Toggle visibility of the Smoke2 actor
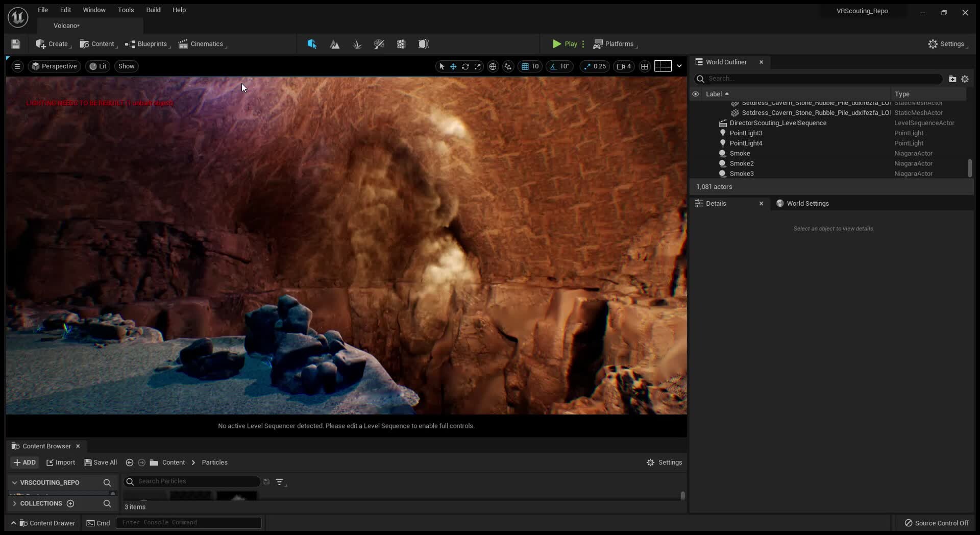The width and height of the screenshot is (980, 535). (696, 163)
